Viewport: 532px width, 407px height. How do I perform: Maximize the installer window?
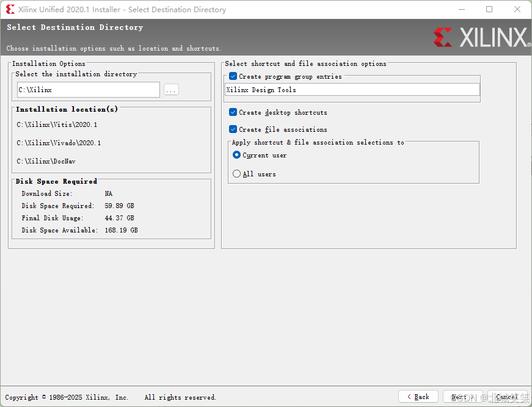tap(489, 9)
